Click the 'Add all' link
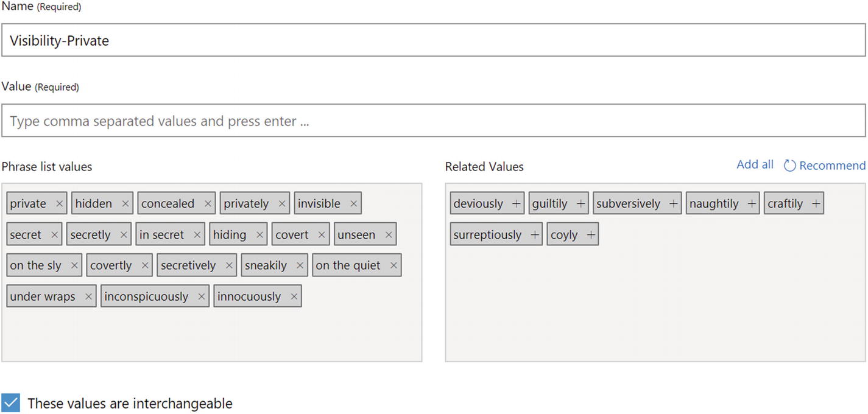 755,164
